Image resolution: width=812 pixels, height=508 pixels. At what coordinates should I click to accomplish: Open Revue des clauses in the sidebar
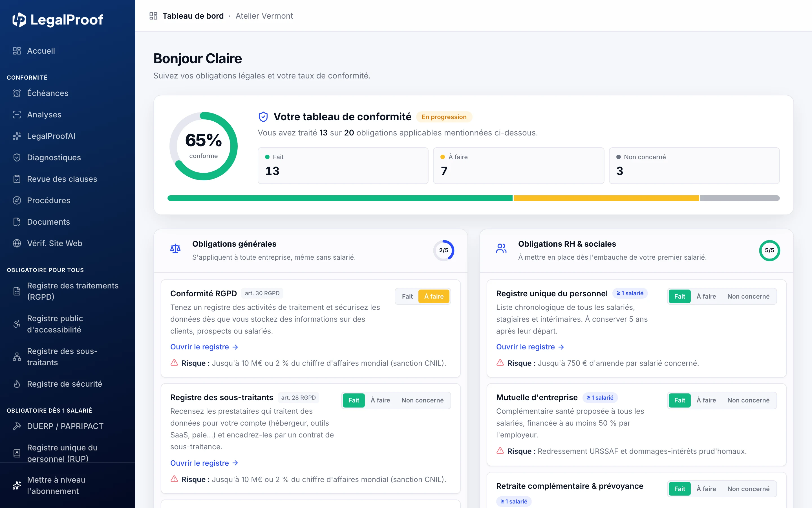pos(67,179)
